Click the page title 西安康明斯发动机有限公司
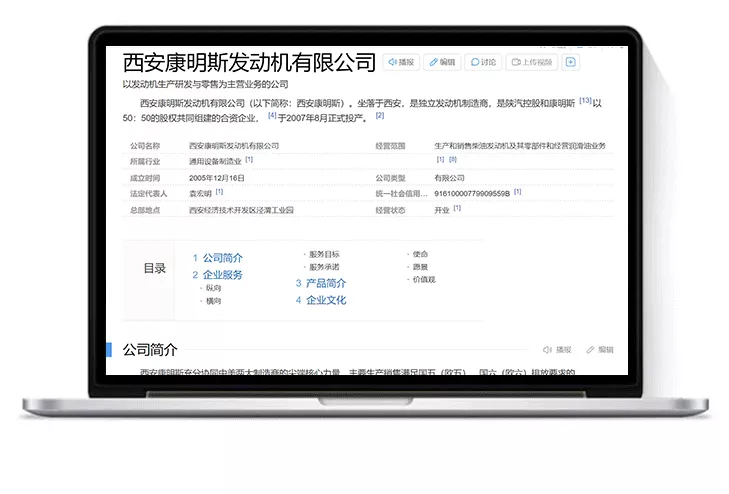 tap(249, 63)
